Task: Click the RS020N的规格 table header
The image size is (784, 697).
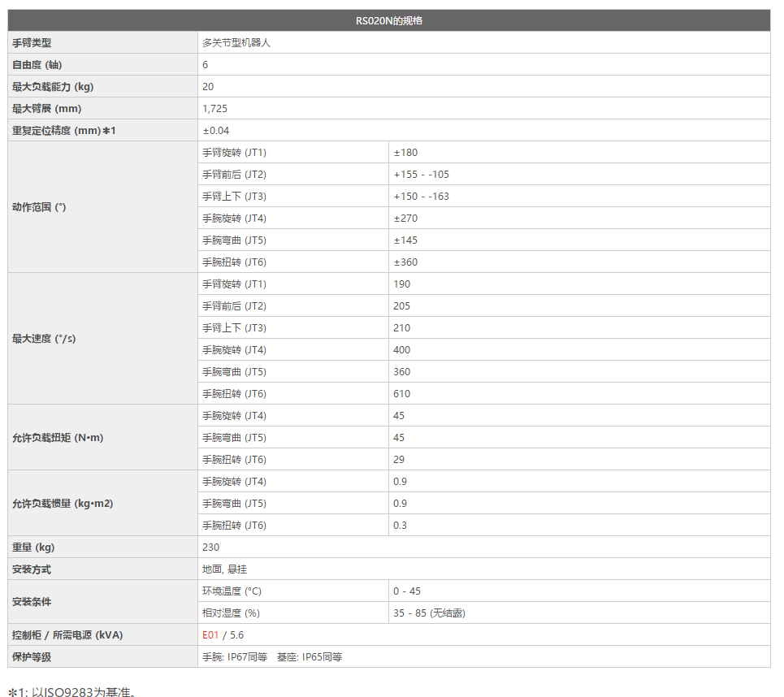Action: tap(388, 20)
